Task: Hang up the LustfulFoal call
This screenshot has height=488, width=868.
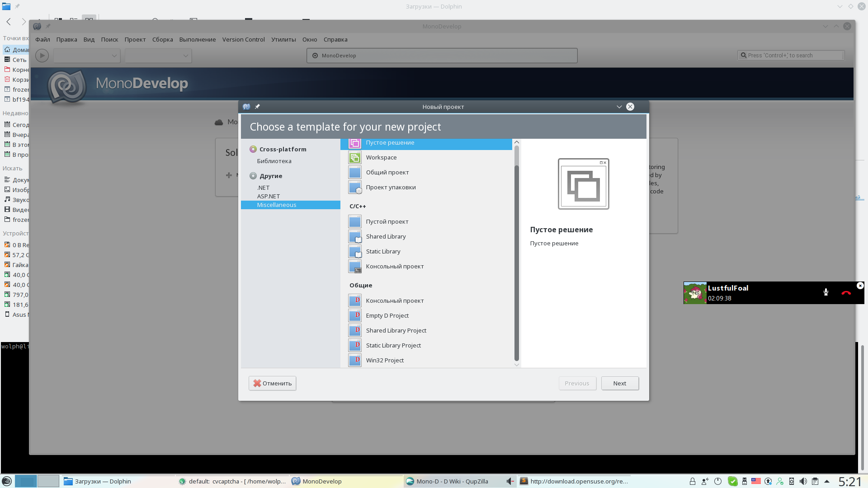Action: pyautogui.click(x=846, y=293)
